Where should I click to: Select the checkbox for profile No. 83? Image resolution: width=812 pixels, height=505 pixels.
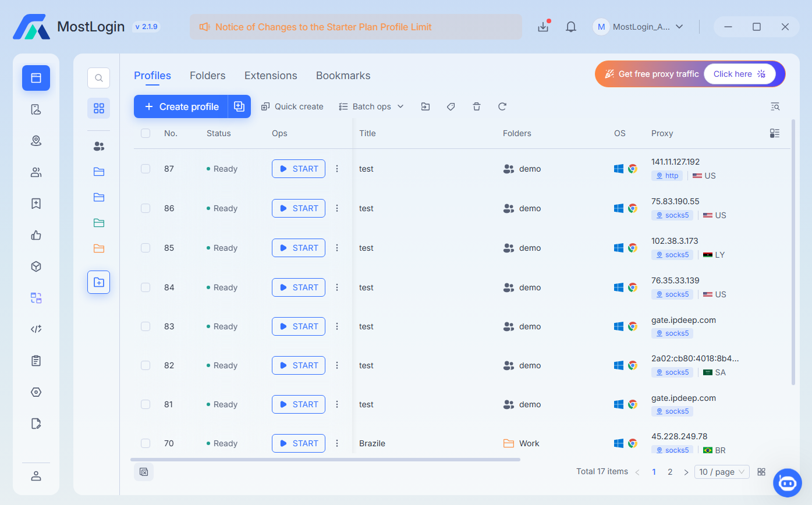(146, 326)
